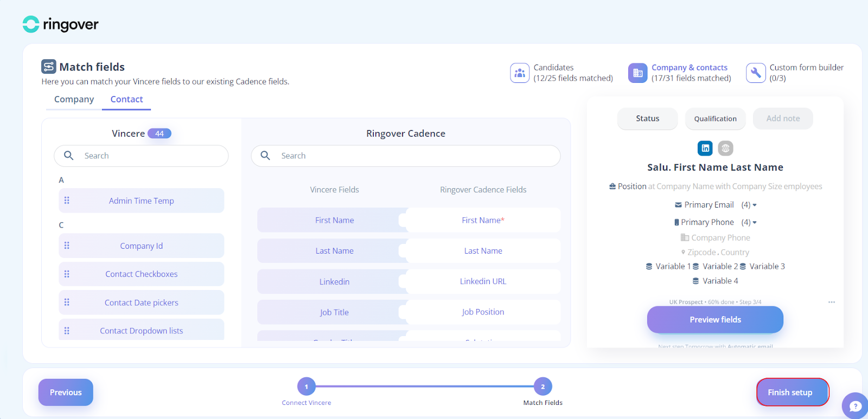The width and height of the screenshot is (868, 419).
Task: Click the Ringover Cadence search magnifier icon
Action: (265, 156)
